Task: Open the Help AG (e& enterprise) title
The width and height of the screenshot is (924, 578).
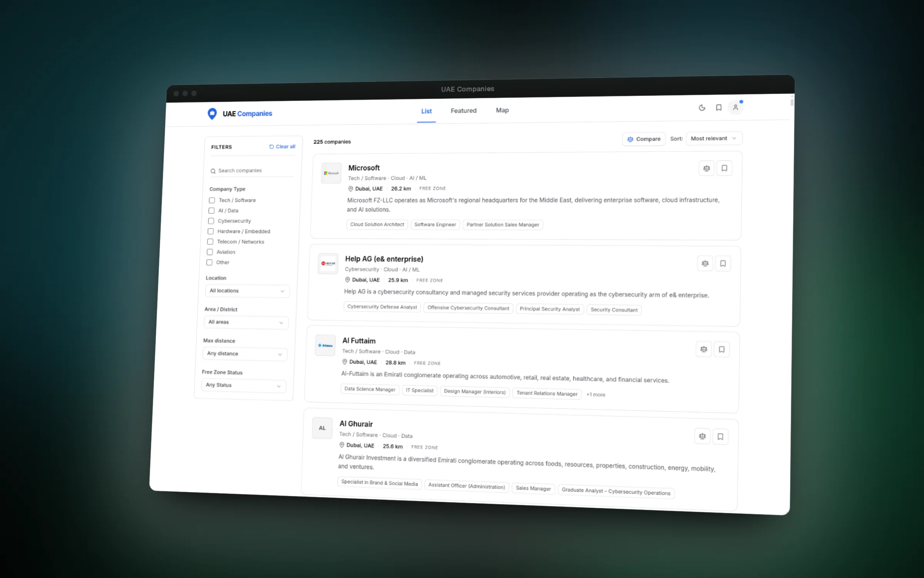Action: 384,259
